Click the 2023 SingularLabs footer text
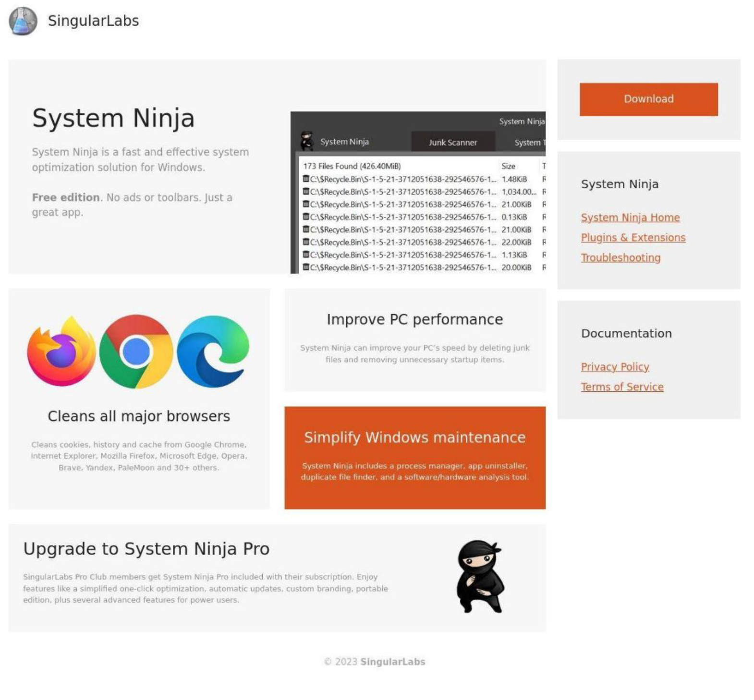The height and width of the screenshot is (700, 754). point(375,662)
